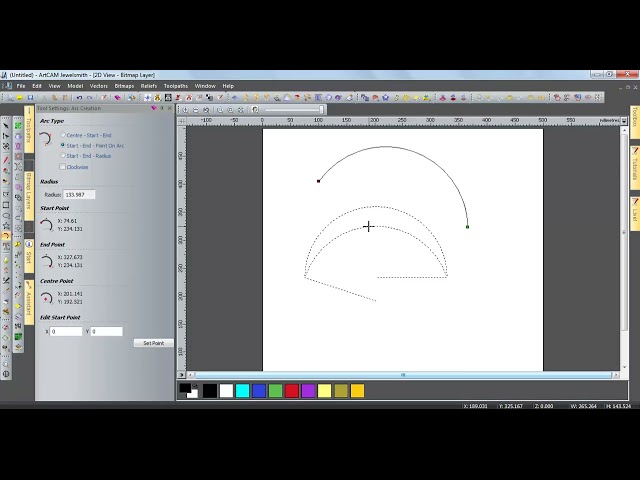This screenshot has width=640, height=480.
Task: Click the Centre Point arc icon
Action: click(46, 298)
